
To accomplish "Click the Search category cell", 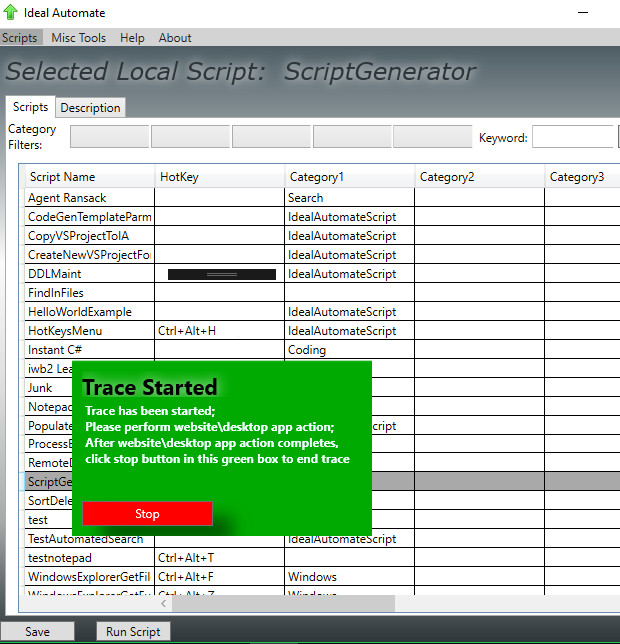I will [349, 198].
